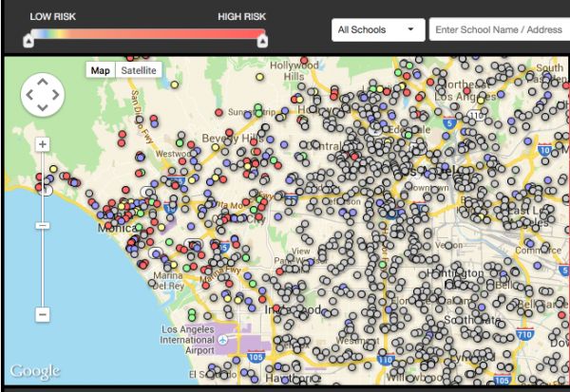Click the San Diego Fwy road label

[x=141, y=115]
